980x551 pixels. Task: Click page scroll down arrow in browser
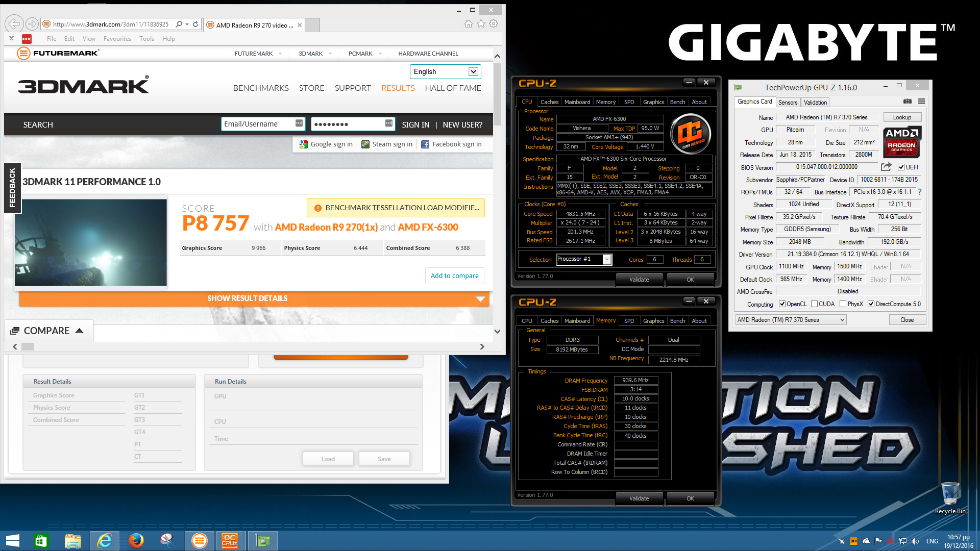tap(497, 331)
